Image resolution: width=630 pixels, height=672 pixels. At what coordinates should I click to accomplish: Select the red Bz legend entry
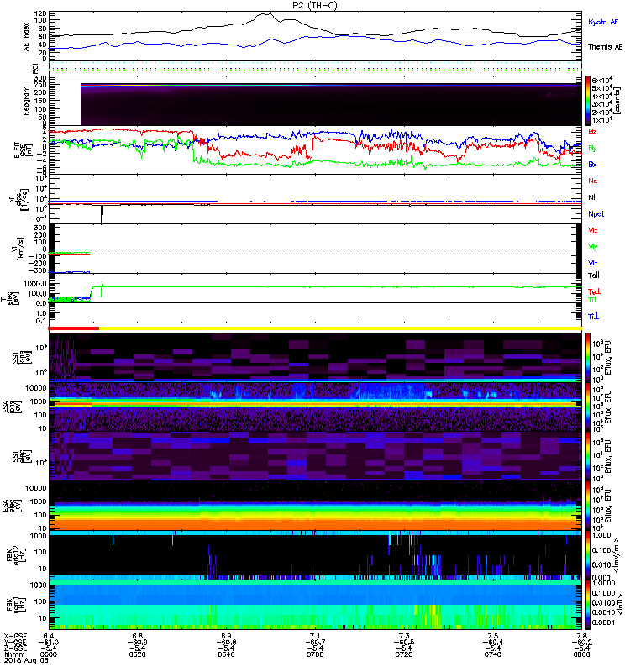coord(593,133)
